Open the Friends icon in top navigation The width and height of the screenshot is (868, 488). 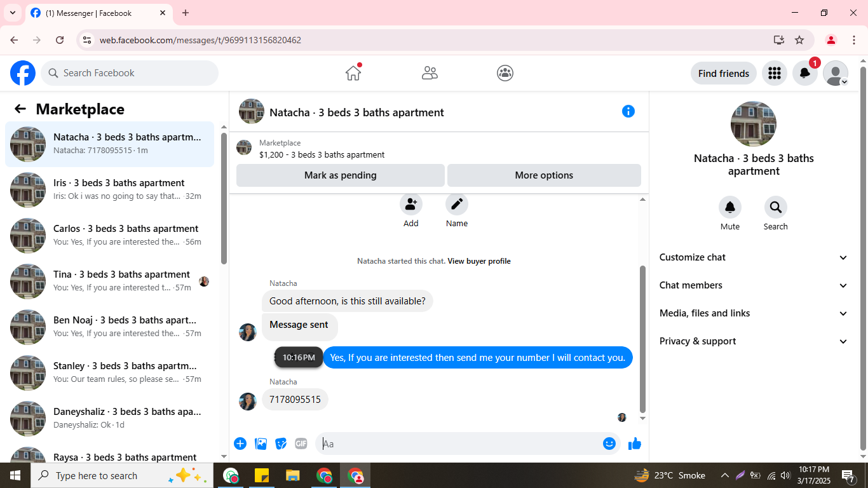[430, 73]
